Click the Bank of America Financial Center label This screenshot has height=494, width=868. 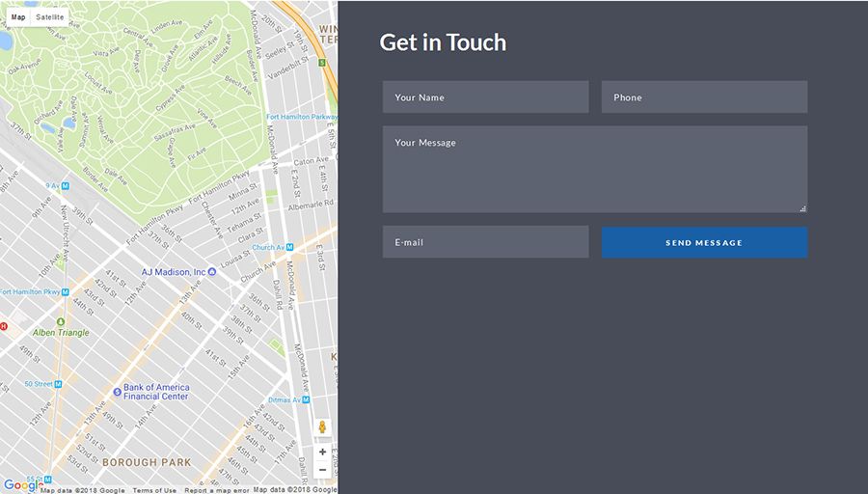click(156, 392)
